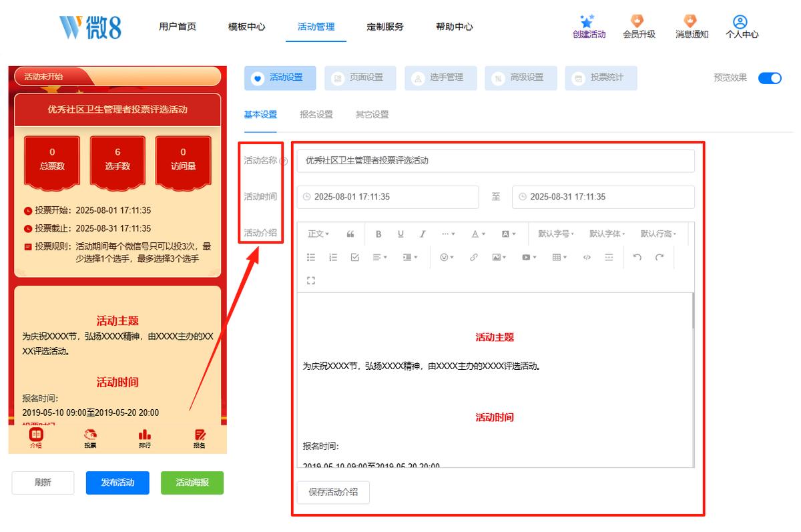
Task: Insert a hyperlink in the editor
Action: 474,257
